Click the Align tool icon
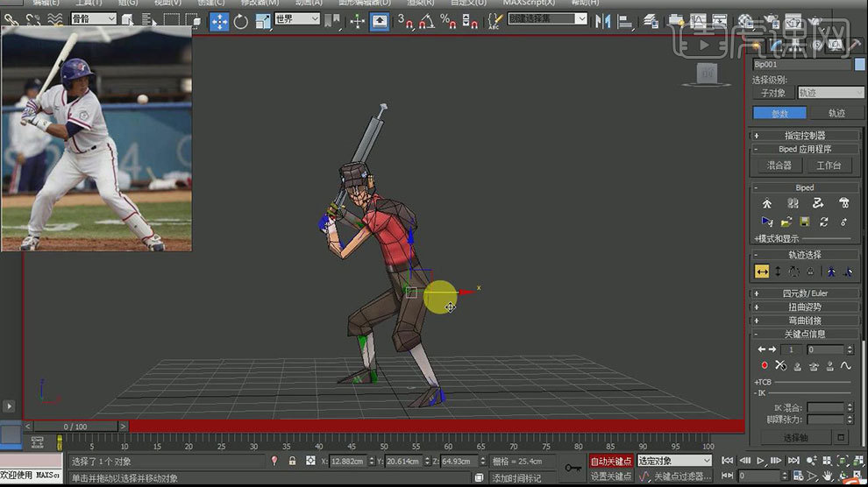This screenshot has height=487, width=868. (x=625, y=21)
